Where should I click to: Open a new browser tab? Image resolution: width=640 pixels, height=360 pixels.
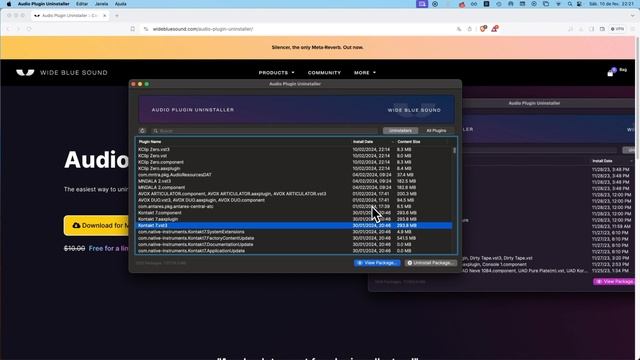point(117,16)
